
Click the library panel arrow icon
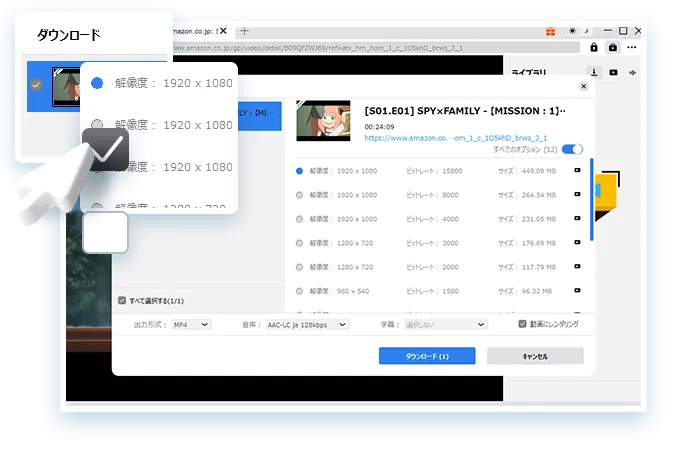(x=633, y=72)
